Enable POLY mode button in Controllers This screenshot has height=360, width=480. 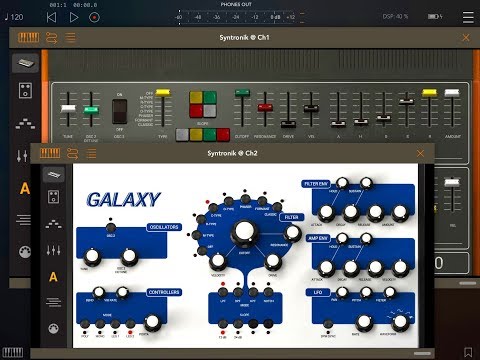[85, 324]
